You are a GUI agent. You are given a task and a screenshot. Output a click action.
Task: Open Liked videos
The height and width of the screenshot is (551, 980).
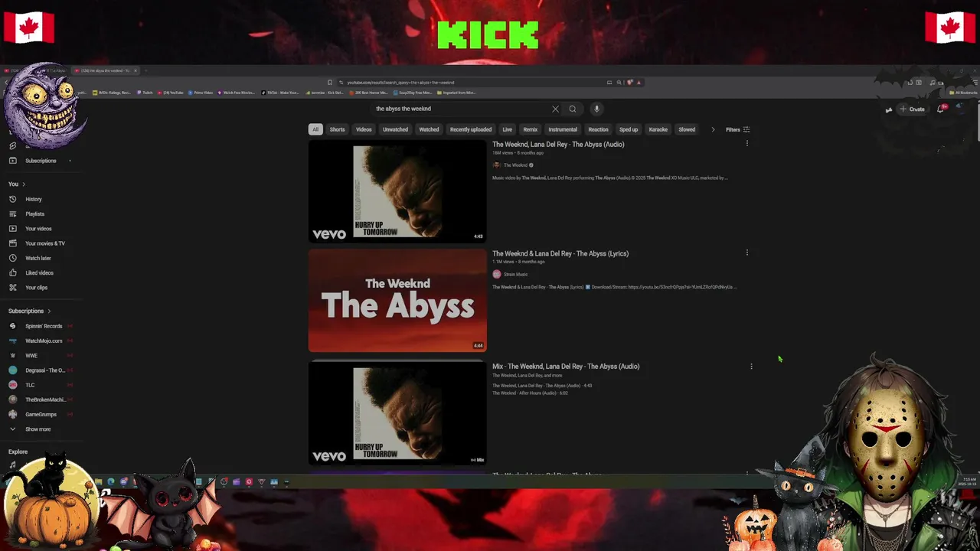pos(39,272)
